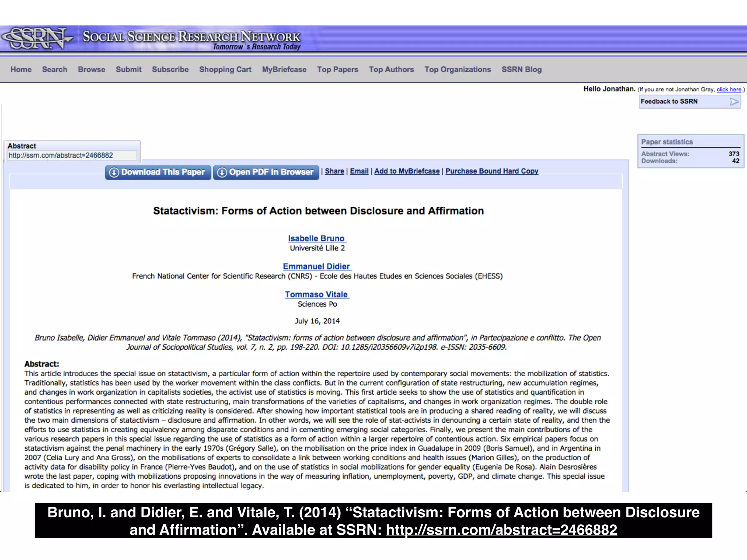Click the abstract URL field
This screenshot has width=747, height=560.
click(72, 155)
